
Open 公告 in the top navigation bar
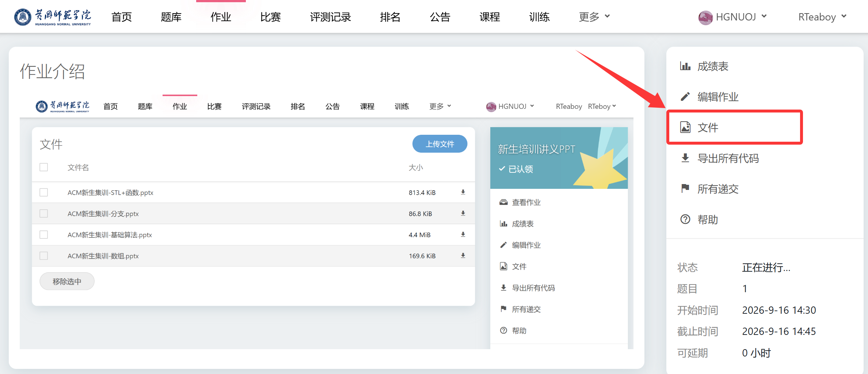(x=440, y=17)
